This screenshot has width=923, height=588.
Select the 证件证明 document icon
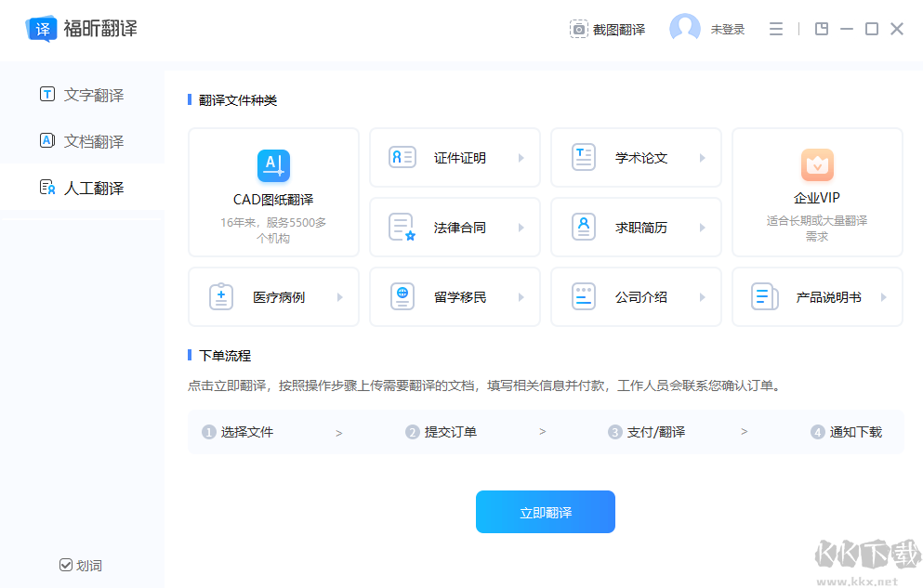pyautogui.click(x=402, y=157)
